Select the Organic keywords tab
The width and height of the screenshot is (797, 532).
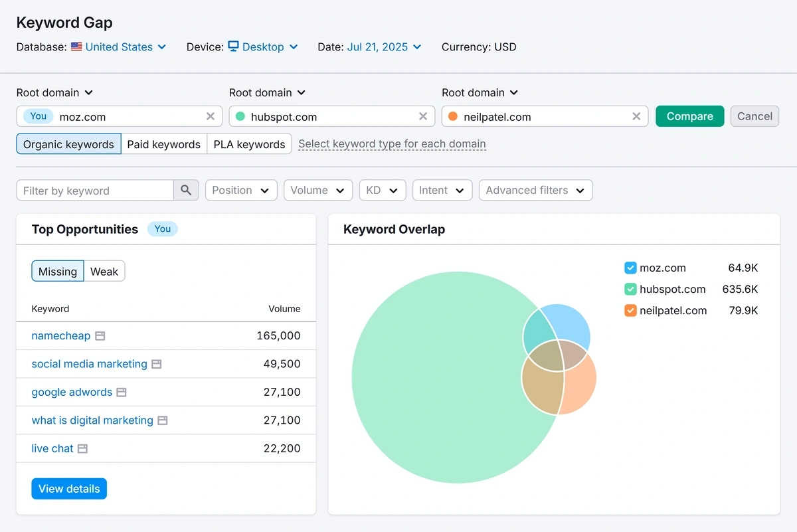coord(69,144)
